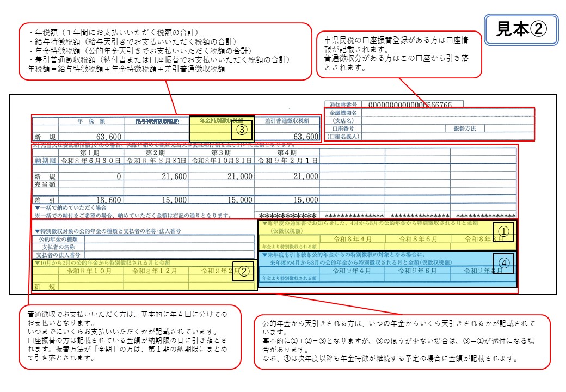The height and width of the screenshot is (392, 566).
Task: Click the (支店名) field label
Action: (x=343, y=120)
